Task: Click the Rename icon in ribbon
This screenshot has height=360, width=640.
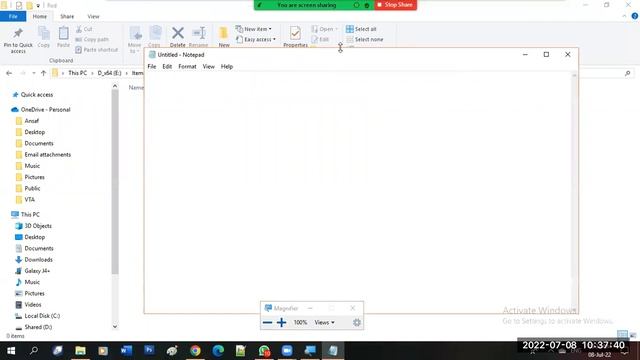Action: (x=199, y=33)
